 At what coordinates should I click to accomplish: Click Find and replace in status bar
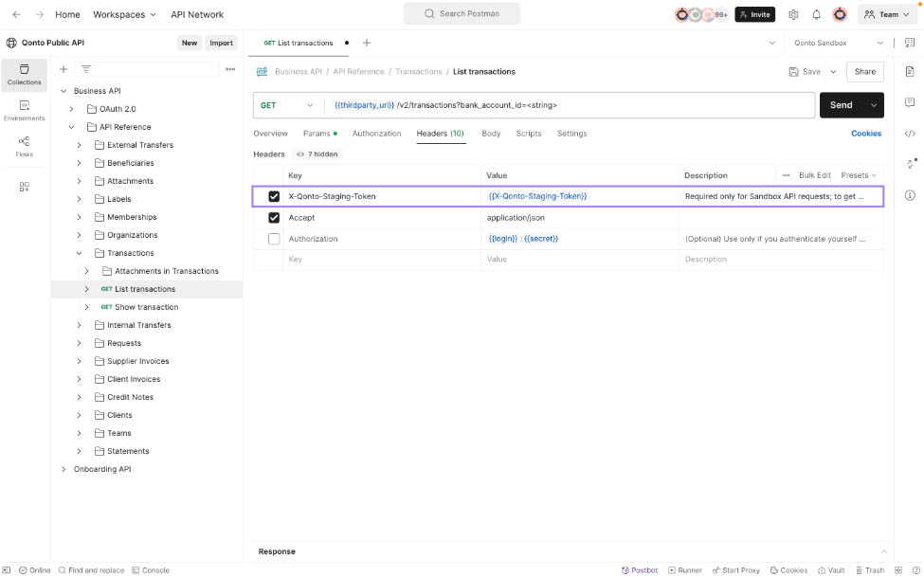(91, 570)
